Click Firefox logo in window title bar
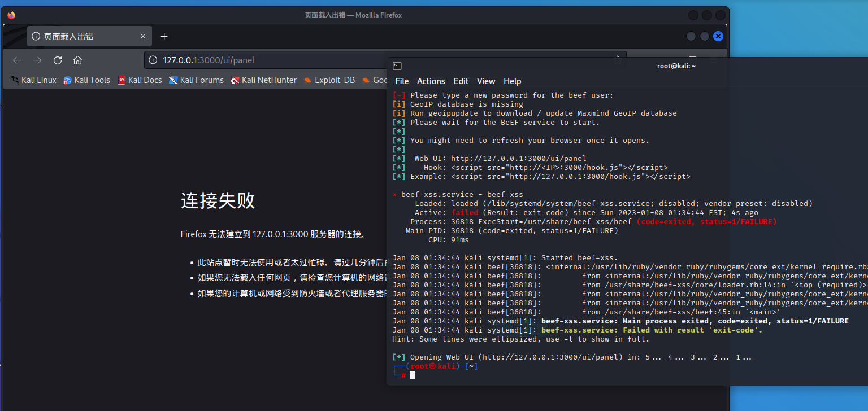Viewport: 868px width, 411px height. (11, 15)
